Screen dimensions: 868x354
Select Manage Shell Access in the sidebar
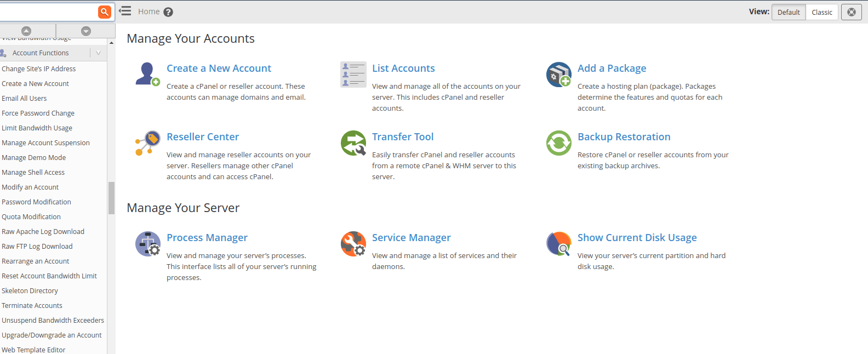pos(33,173)
